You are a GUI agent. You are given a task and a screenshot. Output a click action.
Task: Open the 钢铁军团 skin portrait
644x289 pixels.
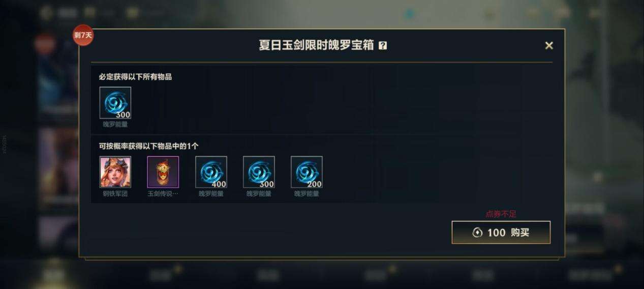(x=115, y=172)
